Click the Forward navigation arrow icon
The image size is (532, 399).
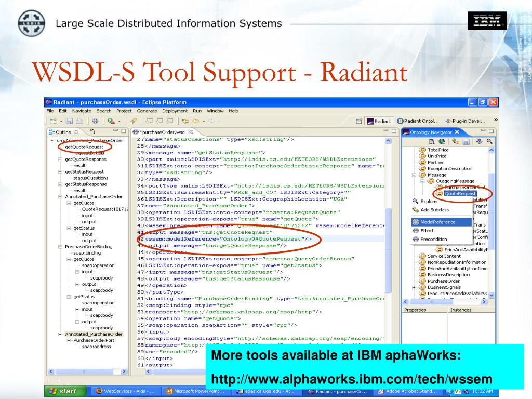tap(211, 121)
